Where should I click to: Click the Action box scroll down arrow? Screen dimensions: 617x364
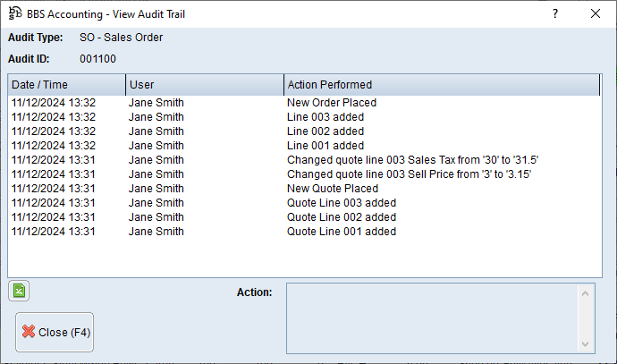[586, 344]
